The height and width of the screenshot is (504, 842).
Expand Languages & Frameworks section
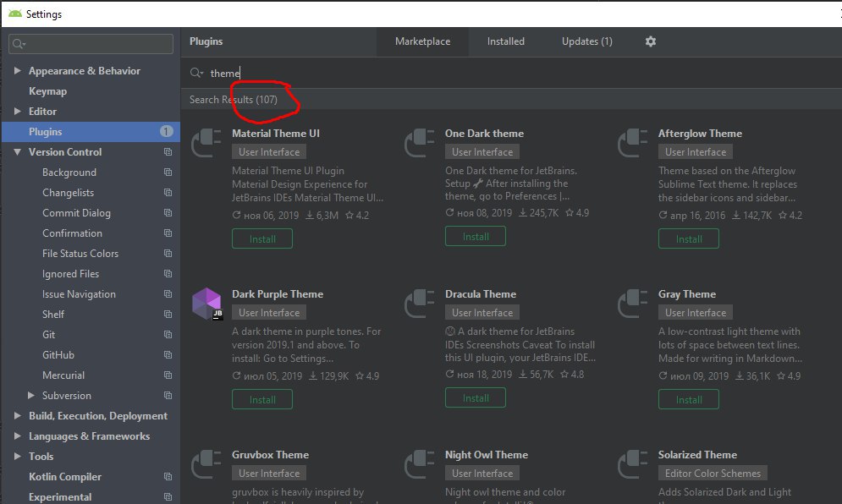(x=17, y=436)
